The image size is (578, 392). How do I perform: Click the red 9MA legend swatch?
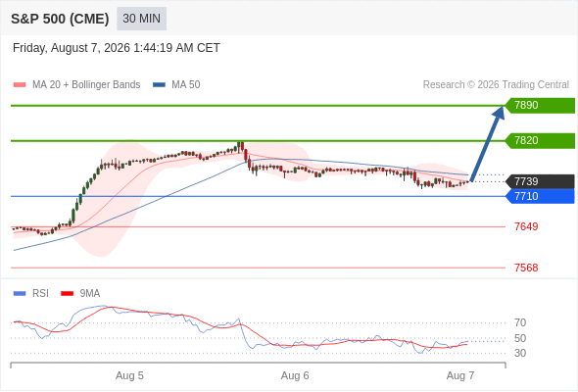click(x=67, y=294)
